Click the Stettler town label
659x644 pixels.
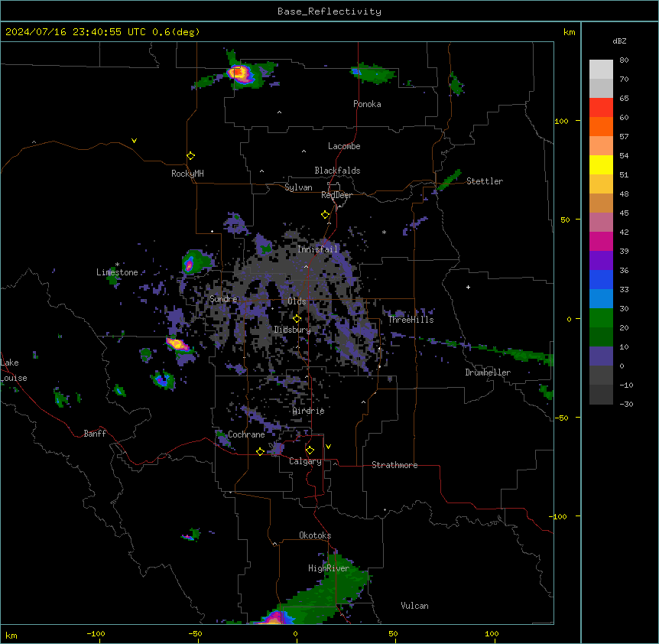pyautogui.click(x=485, y=181)
